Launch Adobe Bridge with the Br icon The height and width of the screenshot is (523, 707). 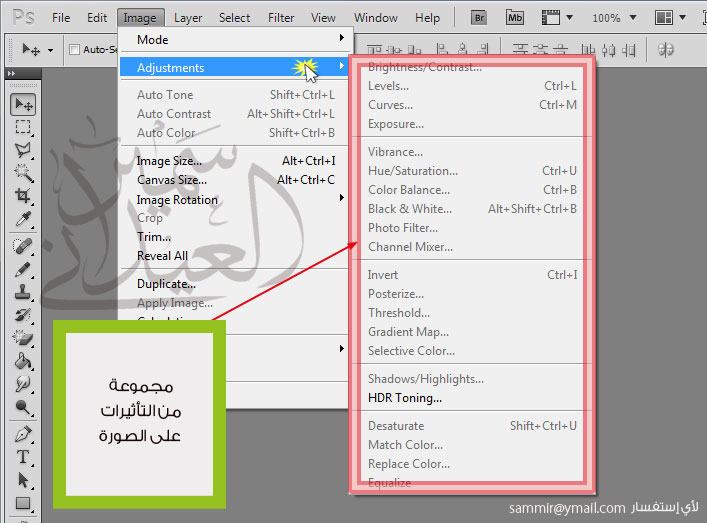click(x=479, y=18)
